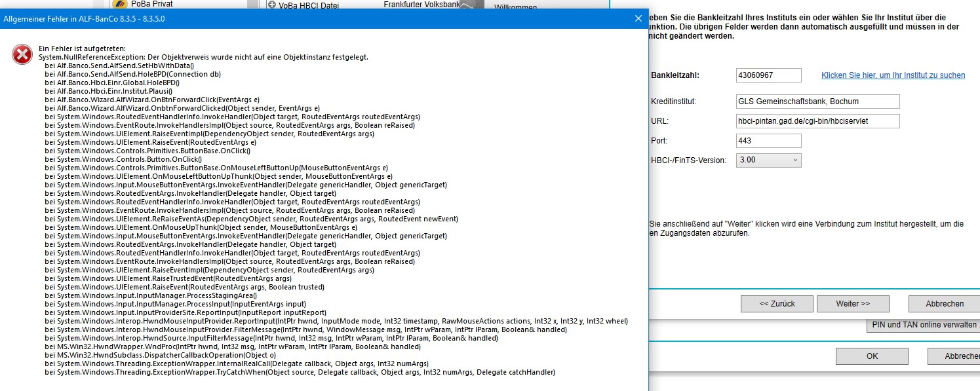980x391 pixels.
Task: Click the HwndMouseInputProvider.ReportInput stack line
Action: pyautogui.click(x=336, y=322)
